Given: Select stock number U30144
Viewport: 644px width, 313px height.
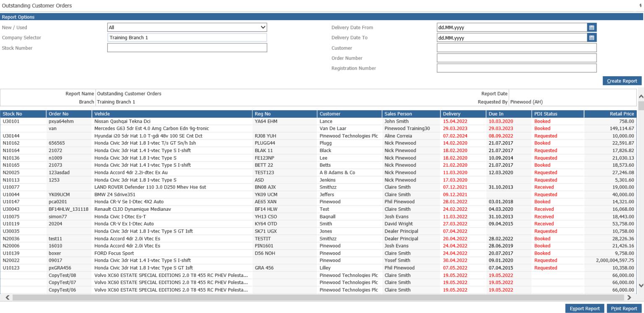Looking at the screenshot, I should click(x=11, y=136).
